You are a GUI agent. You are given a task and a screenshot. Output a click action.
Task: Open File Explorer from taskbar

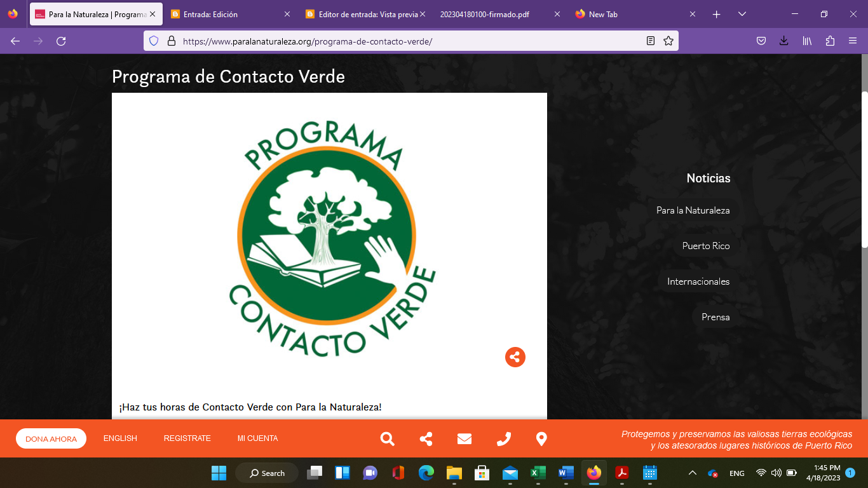(454, 473)
